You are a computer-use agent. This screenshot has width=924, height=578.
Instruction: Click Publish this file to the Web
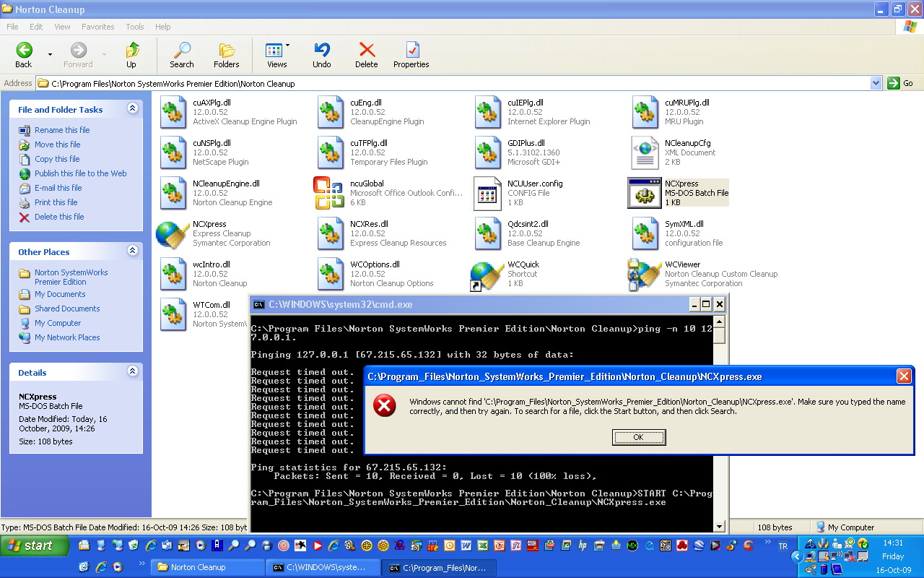click(x=81, y=173)
